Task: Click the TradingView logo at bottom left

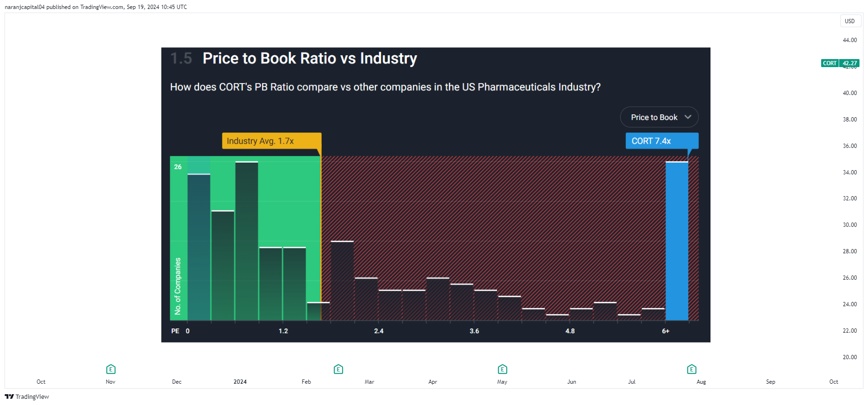Action: click(x=27, y=396)
